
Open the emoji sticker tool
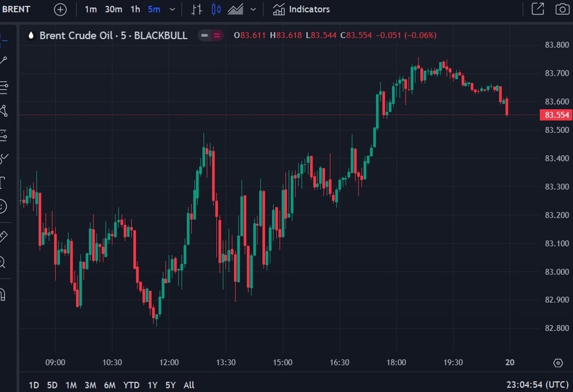pos(3,206)
